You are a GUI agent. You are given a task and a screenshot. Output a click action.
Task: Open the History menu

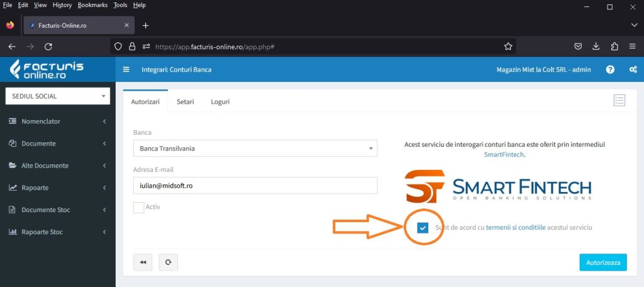coord(62,5)
